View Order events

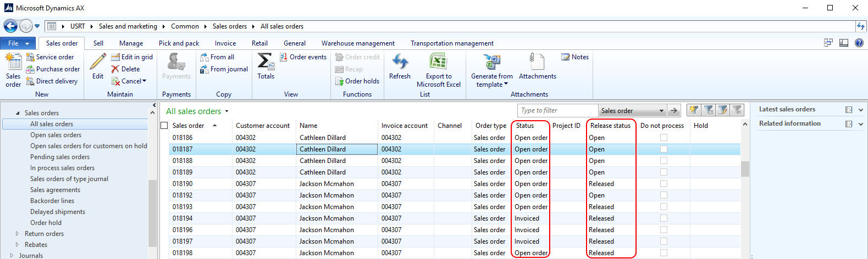click(303, 57)
